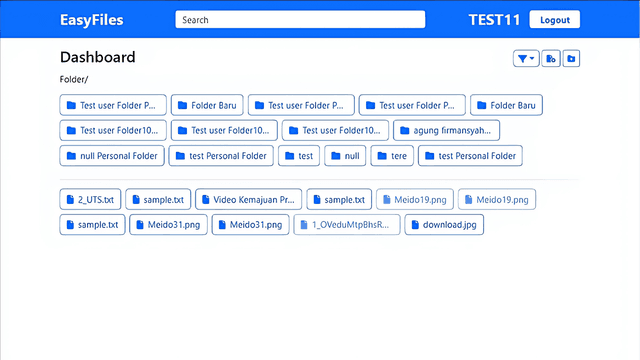The image size is (640, 360).
Task: Open the agung firmansyah... folder
Action: [446, 130]
